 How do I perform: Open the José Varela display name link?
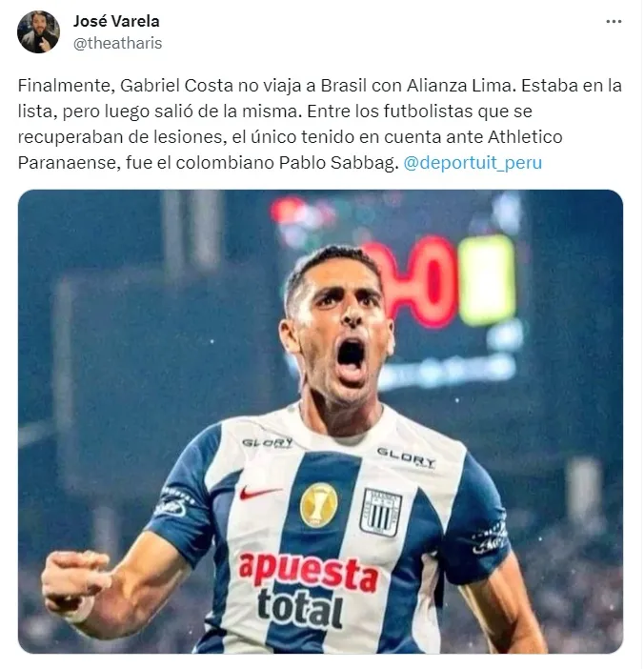click(116, 21)
